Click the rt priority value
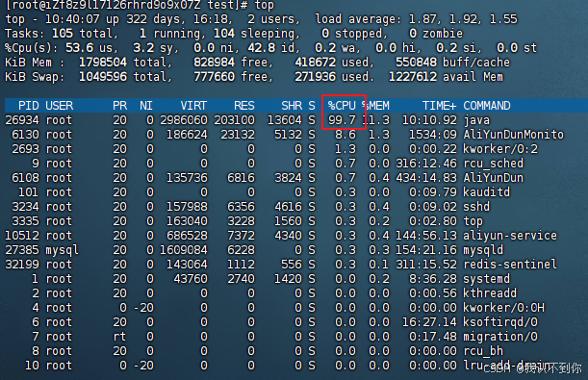This screenshot has height=380, width=588. (x=119, y=337)
